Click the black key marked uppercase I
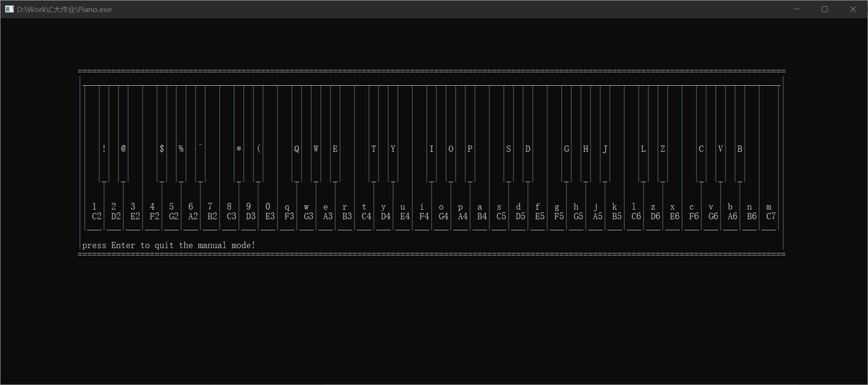The image size is (868, 385). click(x=432, y=135)
